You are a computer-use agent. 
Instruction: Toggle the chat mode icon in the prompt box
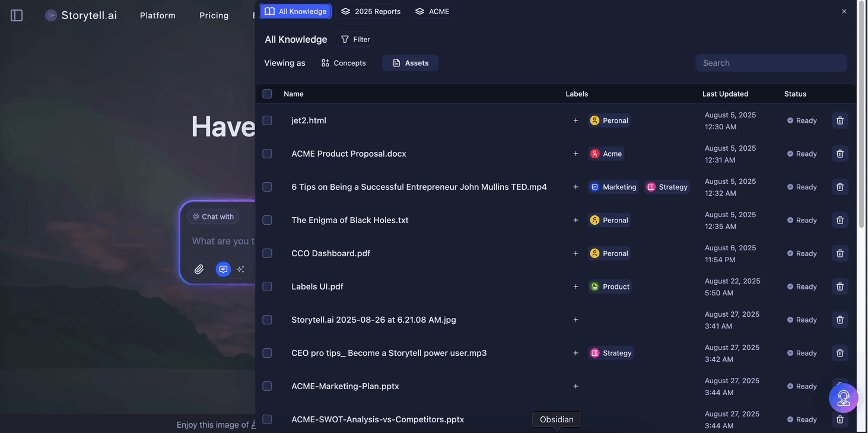tap(223, 269)
